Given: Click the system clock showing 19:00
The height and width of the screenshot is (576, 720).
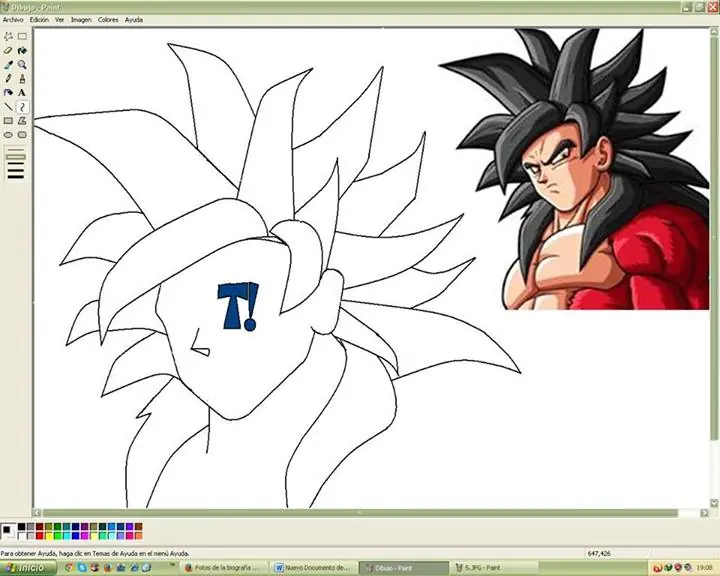Looking at the screenshot, I should tap(704, 568).
